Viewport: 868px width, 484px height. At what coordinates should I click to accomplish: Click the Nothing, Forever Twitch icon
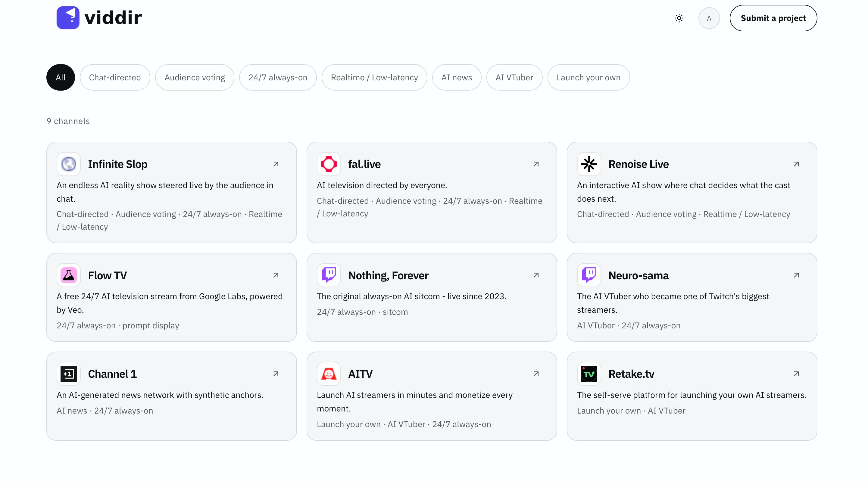coord(329,275)
